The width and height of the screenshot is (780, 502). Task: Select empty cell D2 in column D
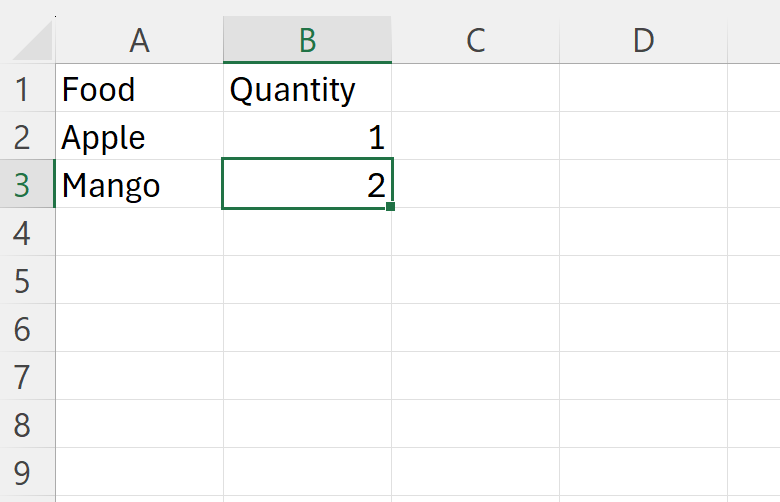tap(643, 137)
